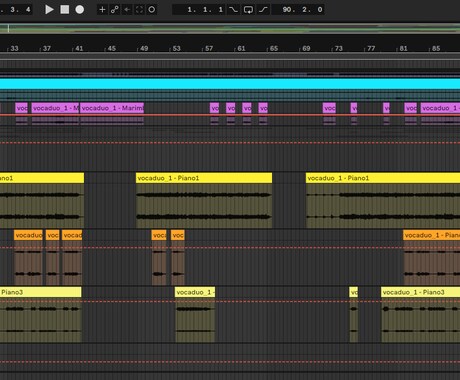Viewport: 460px width, 380px height.
Task: Click bar 53 on the time ruler
Action: (x=176, y=49)
